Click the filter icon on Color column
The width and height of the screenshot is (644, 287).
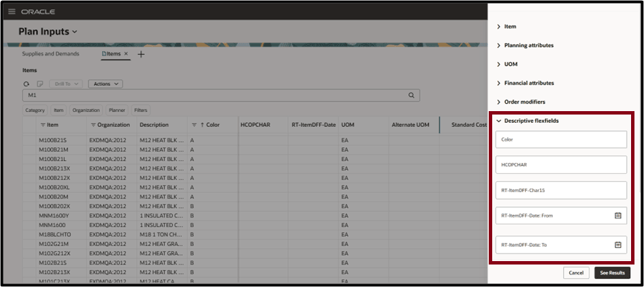tap(194, 125)
